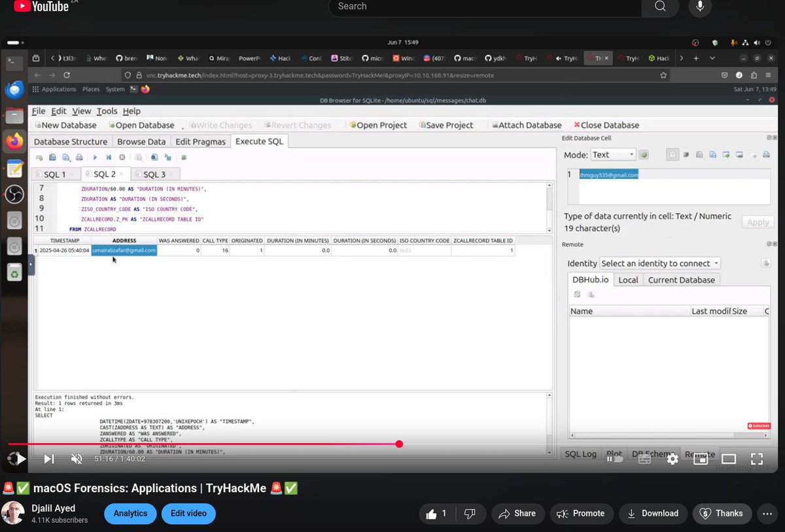Open the View menu in DB Browser
The image size is (785, 532).
point(82,111)
